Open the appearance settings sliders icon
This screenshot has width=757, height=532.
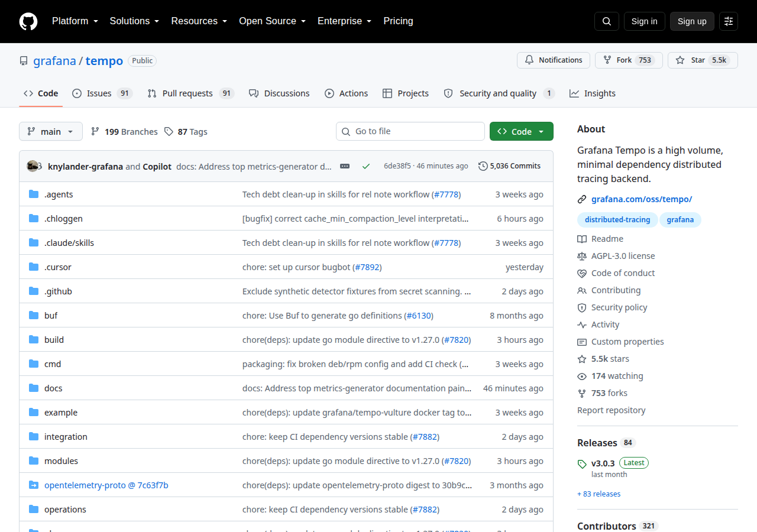[729, 21]
